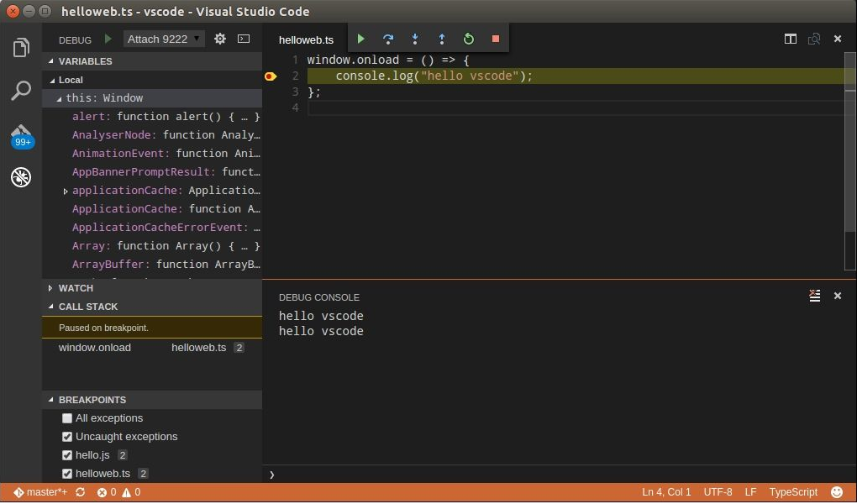The width and height of the screenshot is (857, 504).
Task: Click the console.log statement on line 2
Action: (x=434, y=76)
